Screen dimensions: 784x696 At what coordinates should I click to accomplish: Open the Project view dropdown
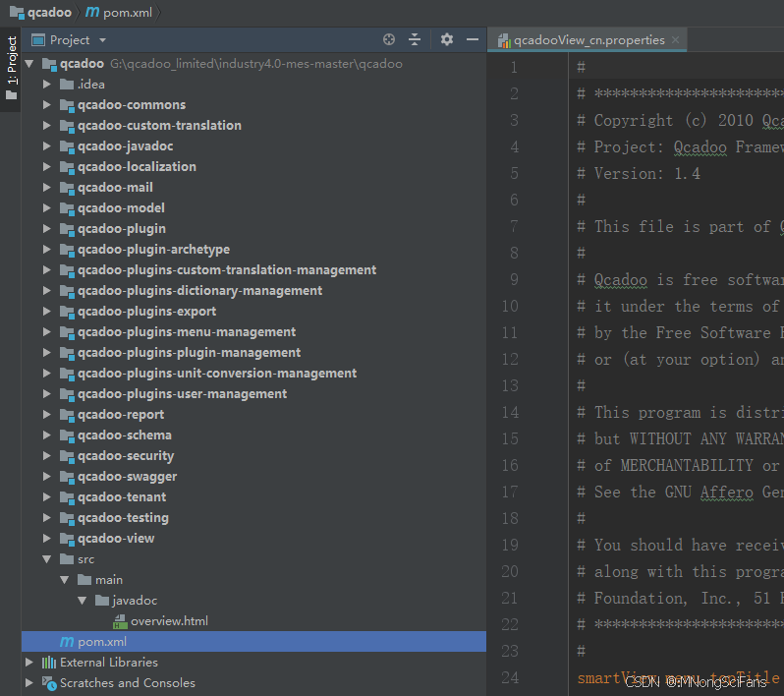(x=102, y=40)
